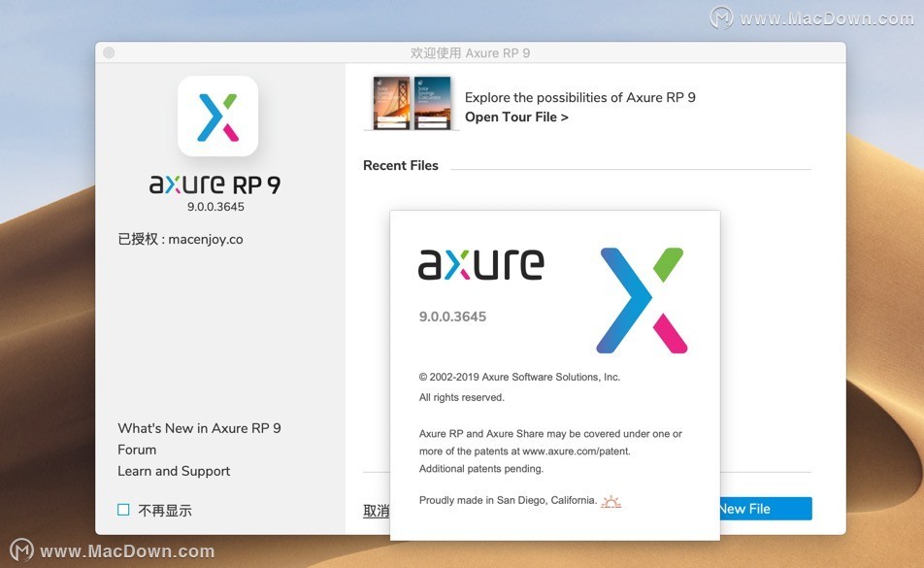Click the All rights reserved text
Viewport: 924px width, 568px height.
point(462,398)
